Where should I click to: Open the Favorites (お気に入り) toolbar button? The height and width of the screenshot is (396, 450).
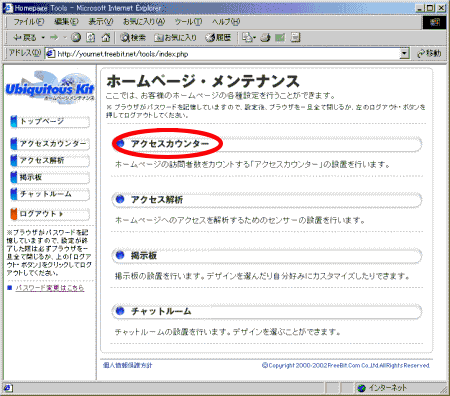coord(175,38)
